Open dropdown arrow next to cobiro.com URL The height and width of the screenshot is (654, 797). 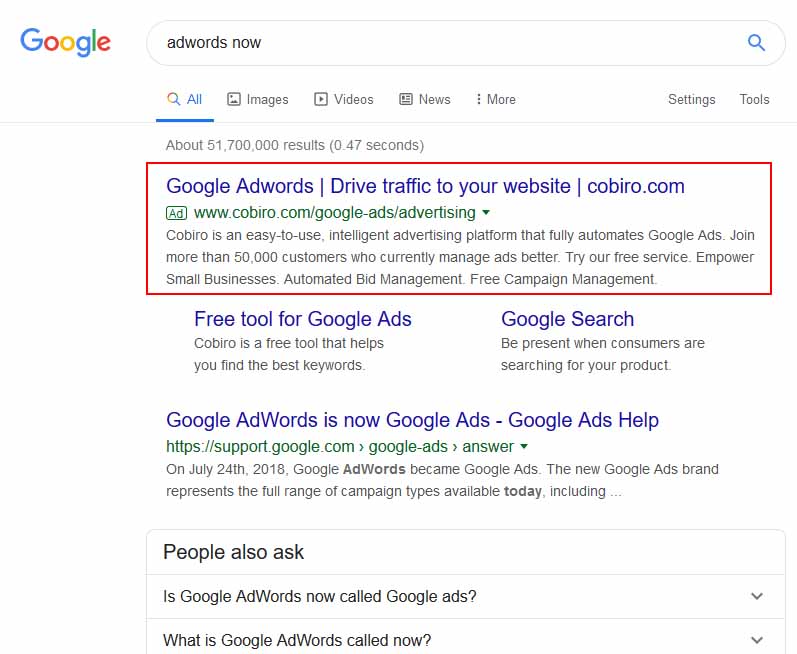pos(486,212)
